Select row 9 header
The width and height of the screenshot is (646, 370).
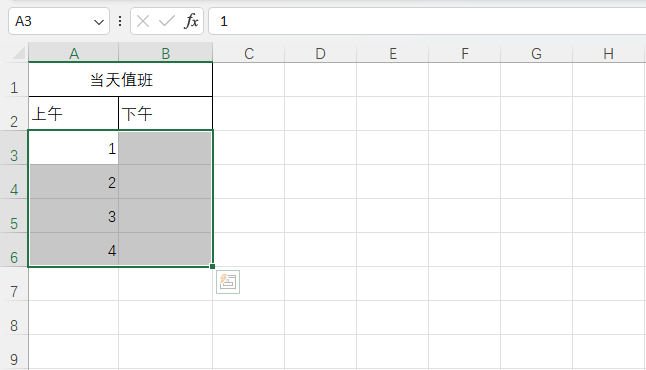coord(14,352)
